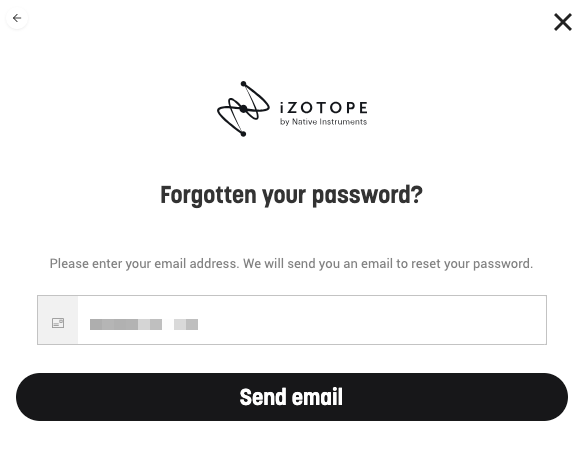The image size is (588, 457).
Task: Click the envelope icon in email field
Action: tap(58, 323)
